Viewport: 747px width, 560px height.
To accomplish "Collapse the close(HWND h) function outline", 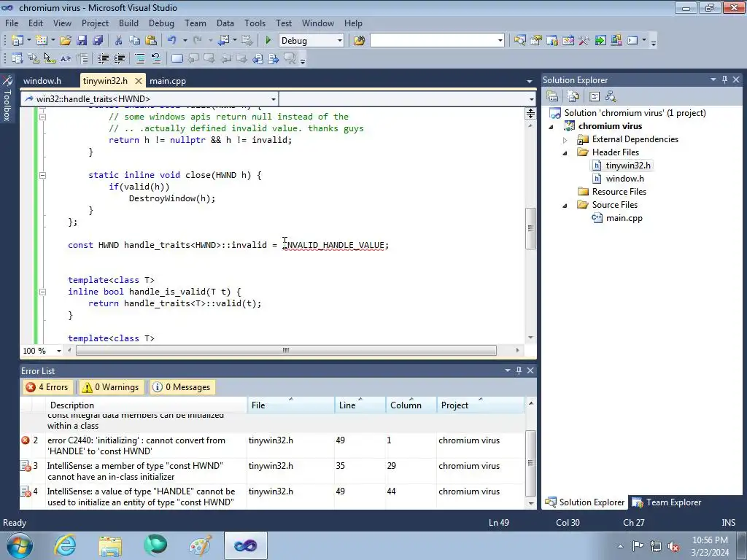I will [x=42, y=175].
